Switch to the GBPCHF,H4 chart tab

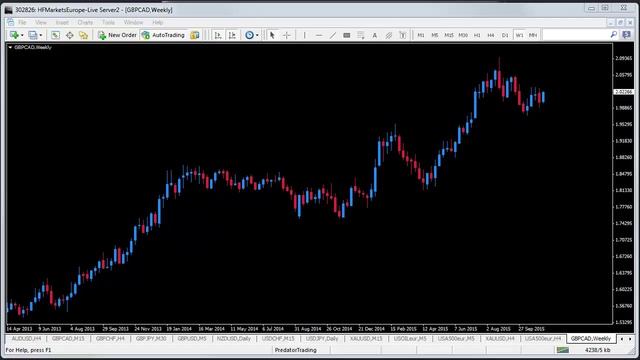click(x=110, y=339)
